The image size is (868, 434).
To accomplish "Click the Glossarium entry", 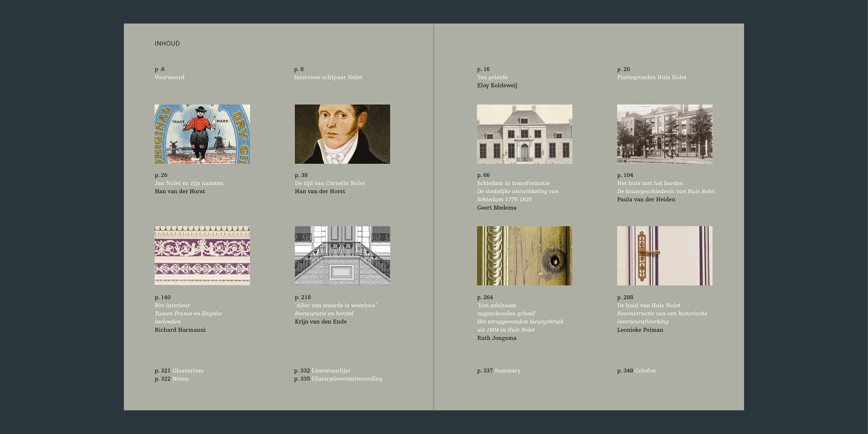I will coord(188,371).
